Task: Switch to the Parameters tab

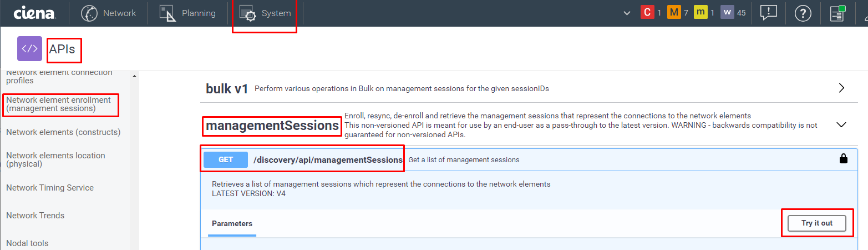Action: click(232, 224)
